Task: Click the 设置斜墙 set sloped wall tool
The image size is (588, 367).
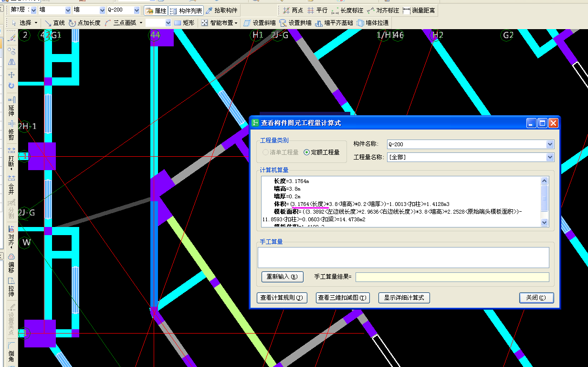Action: 260,23
